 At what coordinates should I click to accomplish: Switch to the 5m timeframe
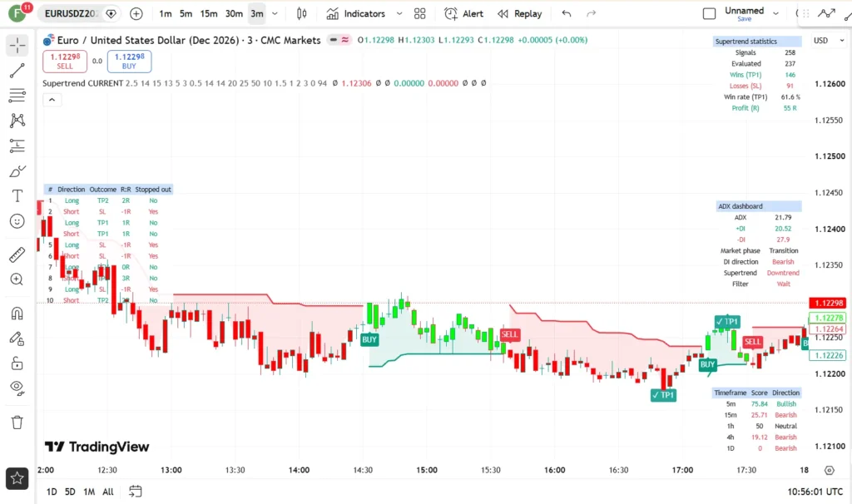[x=186, y=14]
